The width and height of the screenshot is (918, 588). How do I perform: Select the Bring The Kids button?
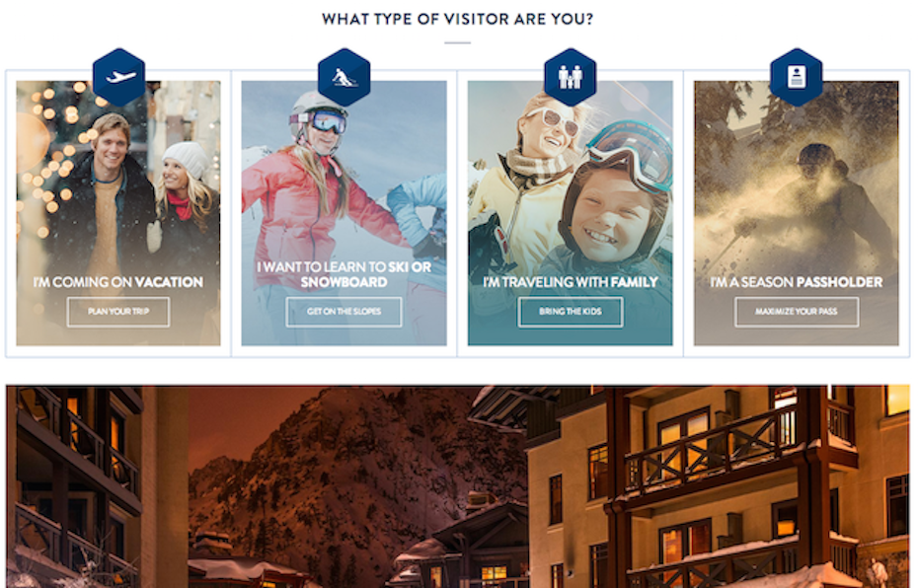click(571, 312)
